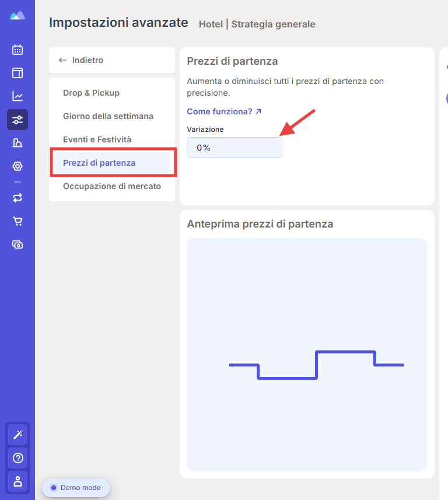Click the sync arrows icon in the sidebar

[17, 198]
